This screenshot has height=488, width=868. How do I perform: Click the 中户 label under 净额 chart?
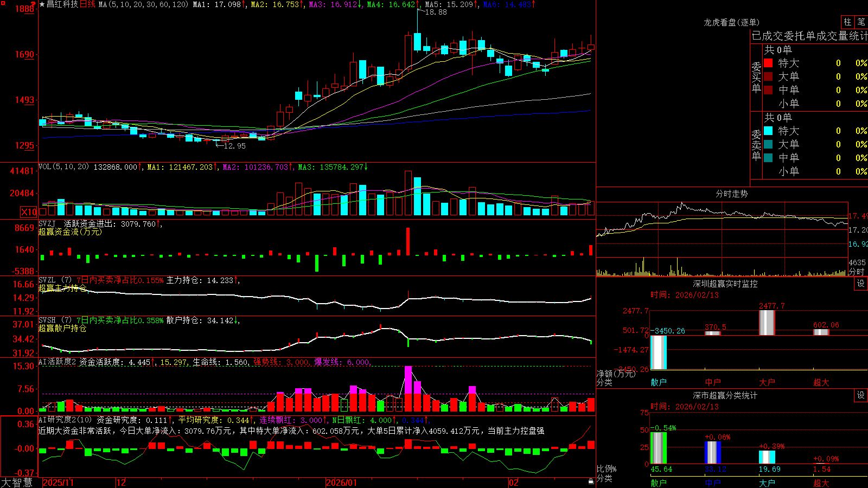(713, 382)
